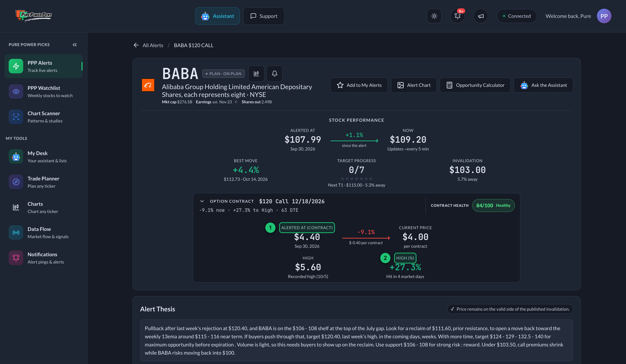Viewport: 626px width, 364px height.
Task: Click the '$120 Call 12/18/2026' contract text
Action: tap(292, 201)
